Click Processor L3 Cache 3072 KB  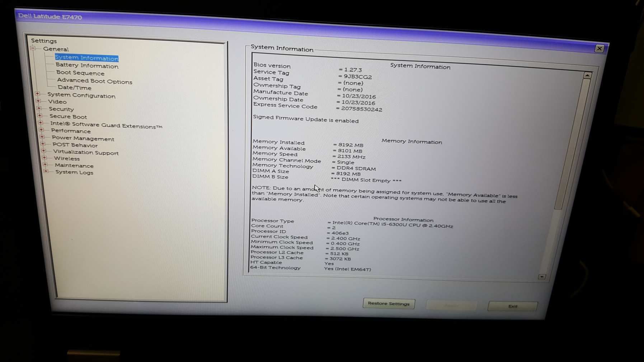[340, 259]
